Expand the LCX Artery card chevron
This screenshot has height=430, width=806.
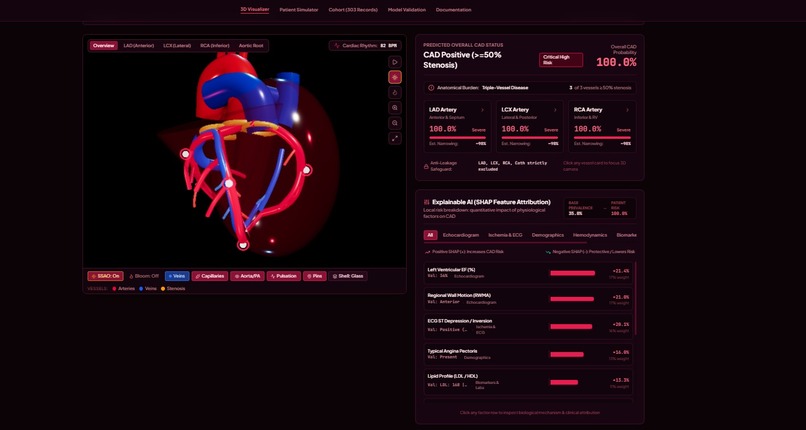point(555,110)
